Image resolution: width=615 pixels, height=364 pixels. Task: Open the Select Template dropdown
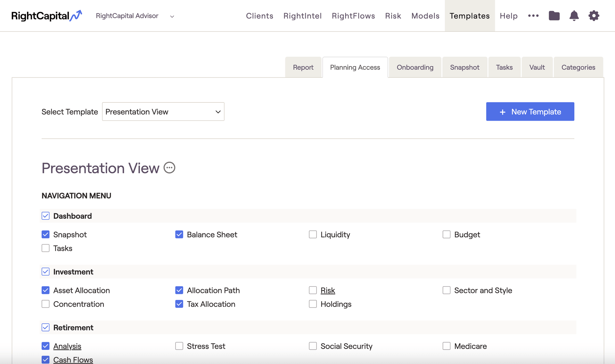pyautogui.click(x=163, y=112)
